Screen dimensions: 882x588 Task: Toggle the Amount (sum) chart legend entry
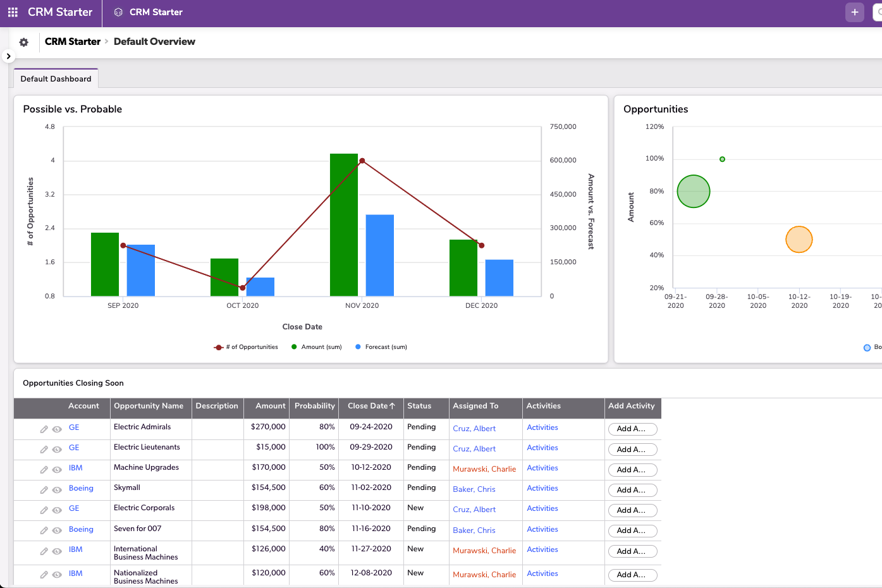coord(316,346)
